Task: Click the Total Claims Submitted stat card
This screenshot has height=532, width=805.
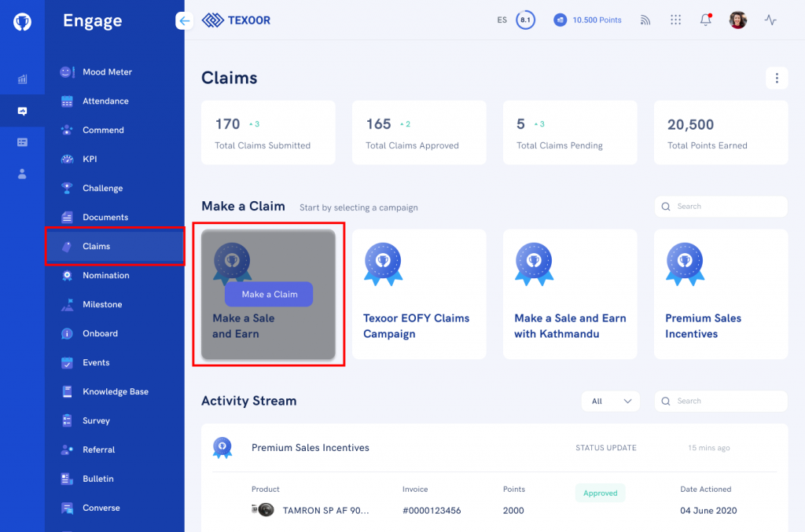Action: pyautogui.click(x=268, y=132)
